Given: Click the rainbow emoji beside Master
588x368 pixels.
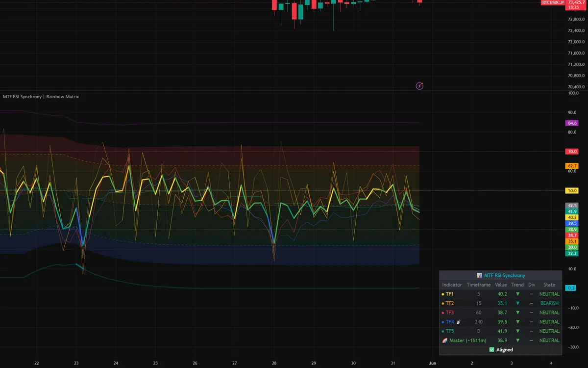Looking at the screenshot, I should [444, 340].
